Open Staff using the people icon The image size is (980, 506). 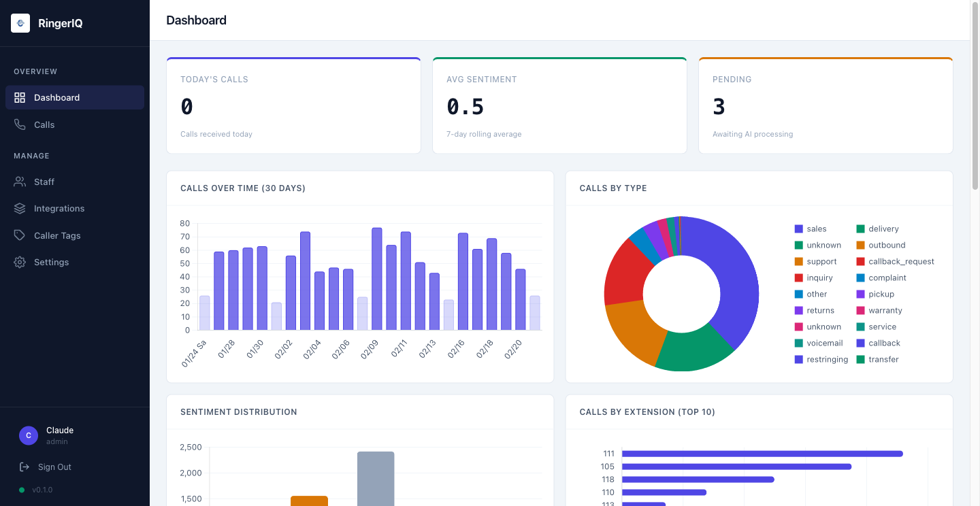[20, 182]
